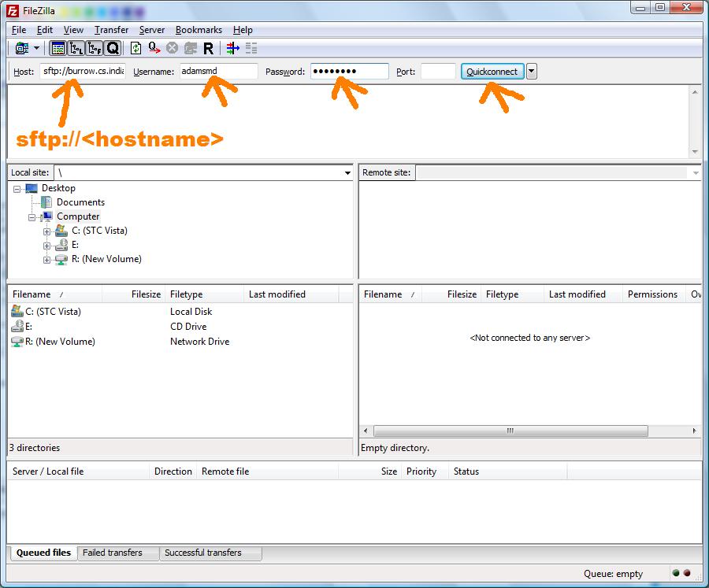Select Documents in local tree
This screenshot has width=709, height=588.
pyautogui.click(x=80, y=202)
